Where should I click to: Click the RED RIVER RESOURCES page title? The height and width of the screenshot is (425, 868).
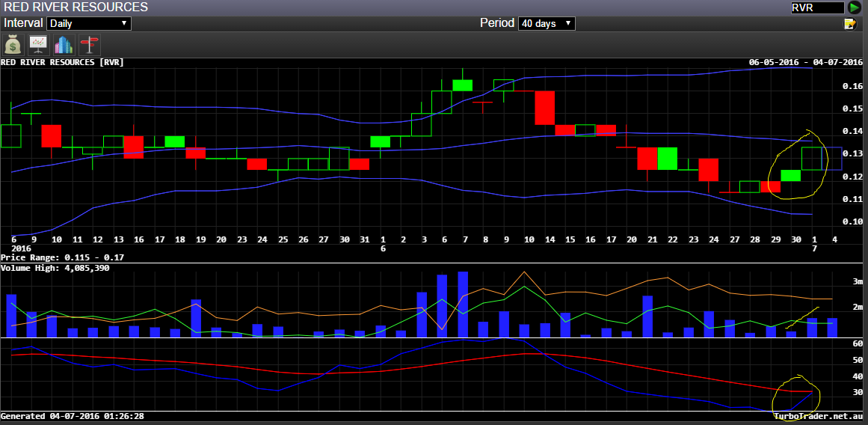pos(76,7)
